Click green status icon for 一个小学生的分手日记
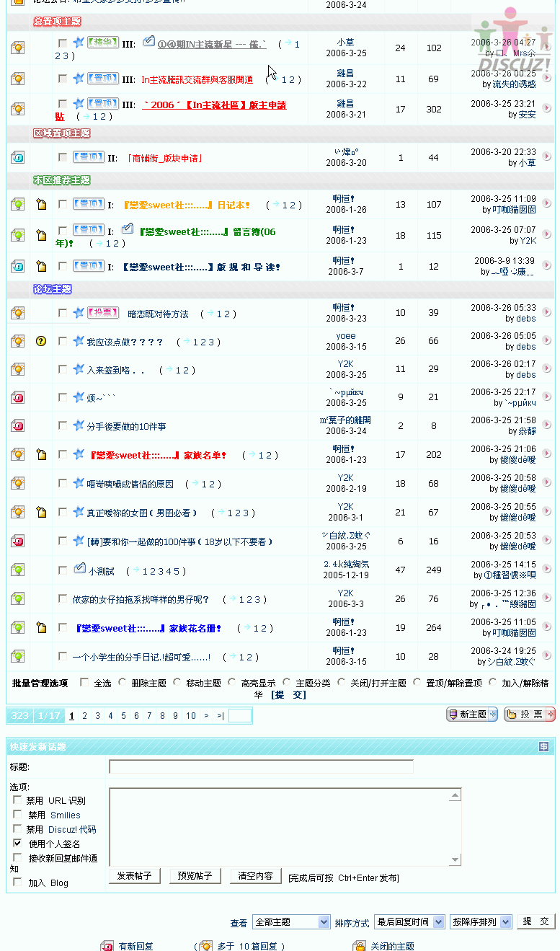The image size is (560, 951). coord(18,656)
